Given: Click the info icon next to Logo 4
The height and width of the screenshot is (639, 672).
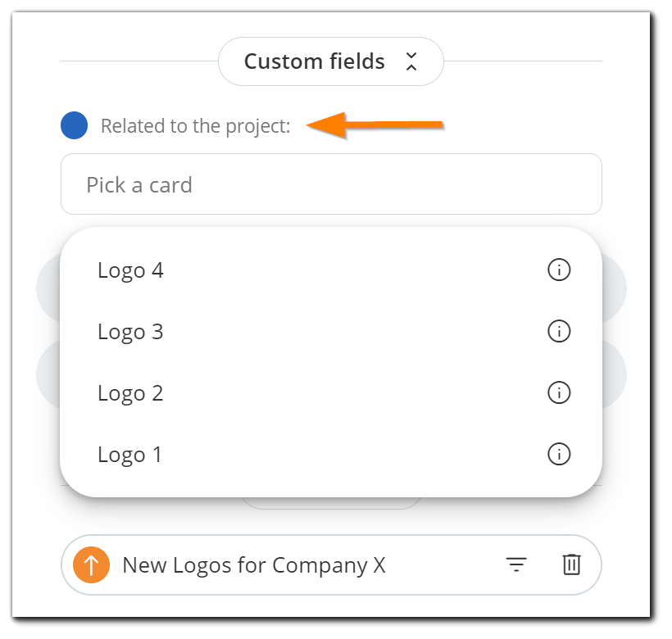Looking at the screenshot, I should click(559, 270).
